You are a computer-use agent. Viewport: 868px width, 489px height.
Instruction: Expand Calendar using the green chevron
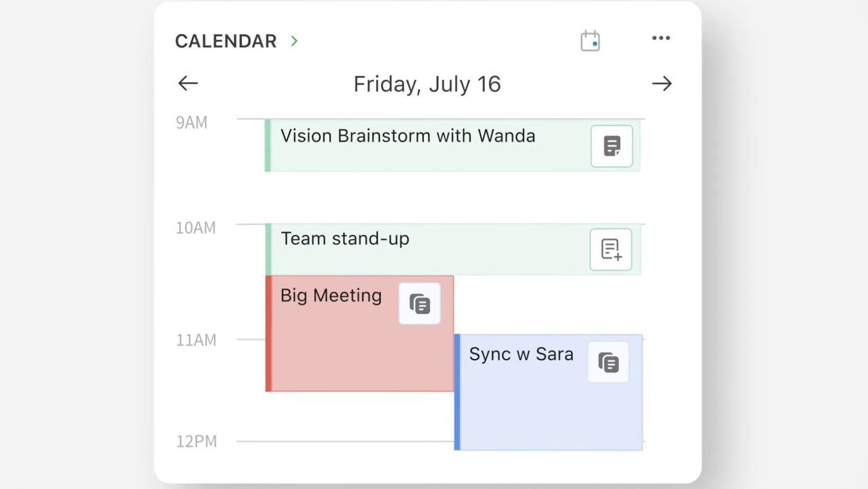point(294,41)
